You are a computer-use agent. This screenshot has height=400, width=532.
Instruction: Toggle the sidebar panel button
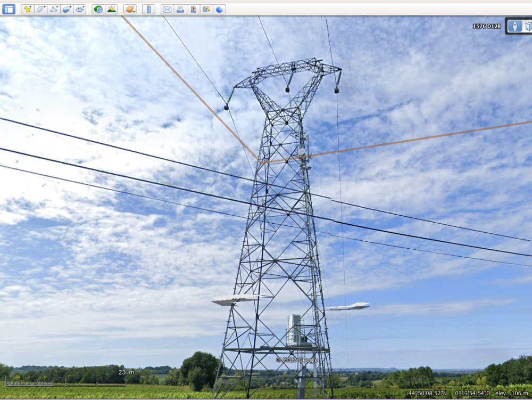coord(9,9)
